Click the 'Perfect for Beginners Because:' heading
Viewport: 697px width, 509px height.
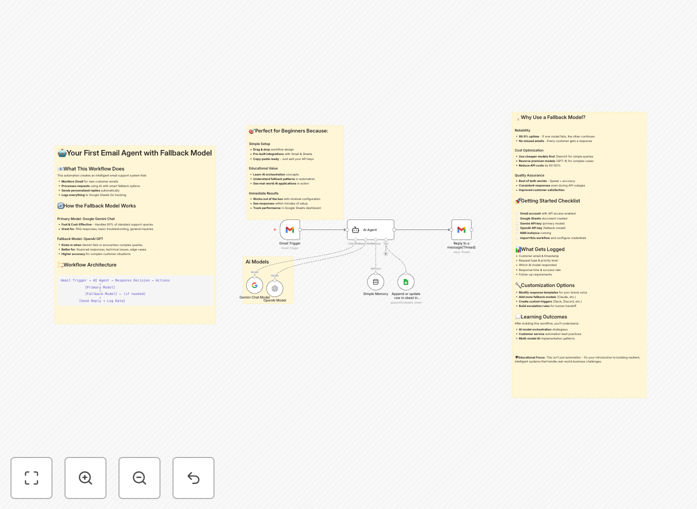[291, 131]
